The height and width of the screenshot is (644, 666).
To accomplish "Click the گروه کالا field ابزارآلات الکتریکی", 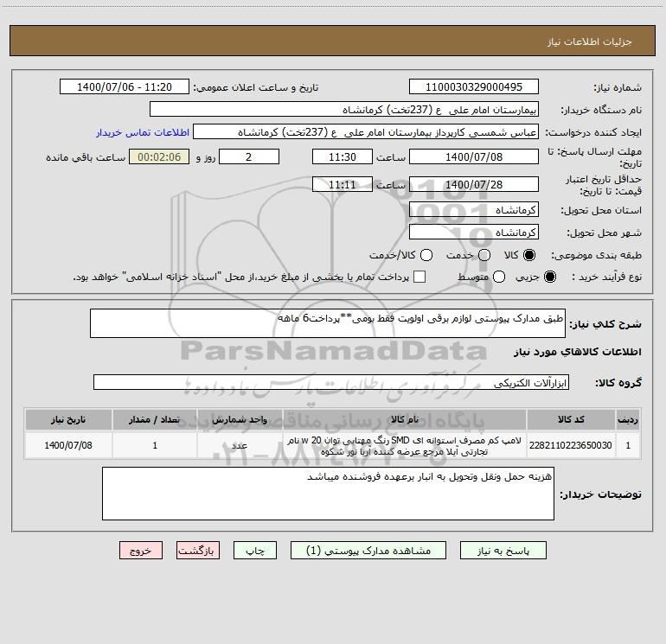I will pos(331,382).
